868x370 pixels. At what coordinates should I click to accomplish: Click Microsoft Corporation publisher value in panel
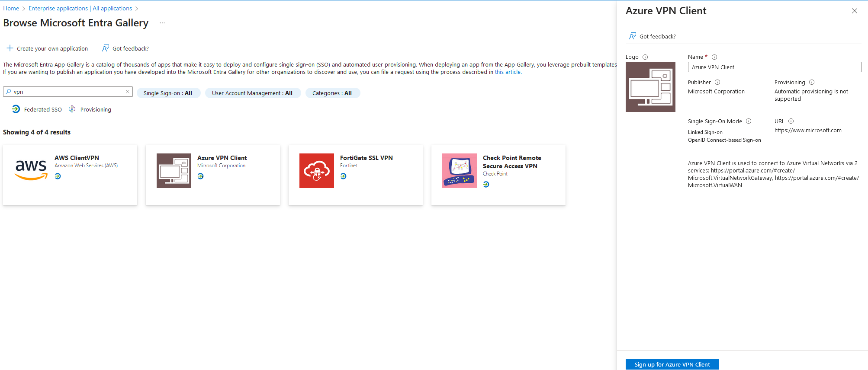click(x=716, y=92)
